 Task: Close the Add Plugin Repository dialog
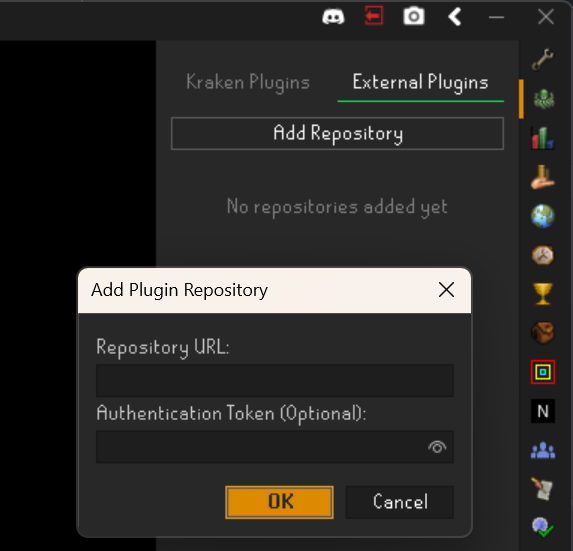coord(446,290)
